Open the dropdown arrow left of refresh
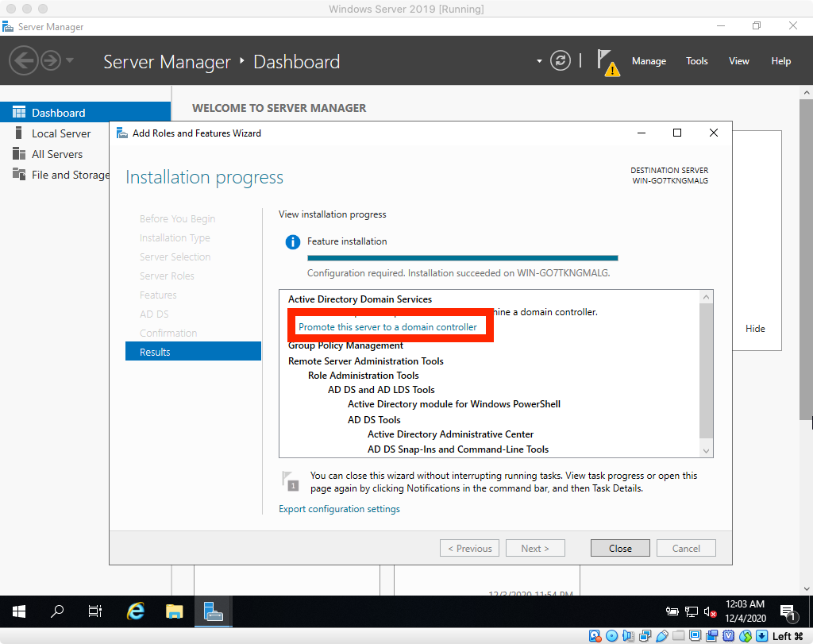The height and width of the screenshot is (644, 813). pos(539,61)
